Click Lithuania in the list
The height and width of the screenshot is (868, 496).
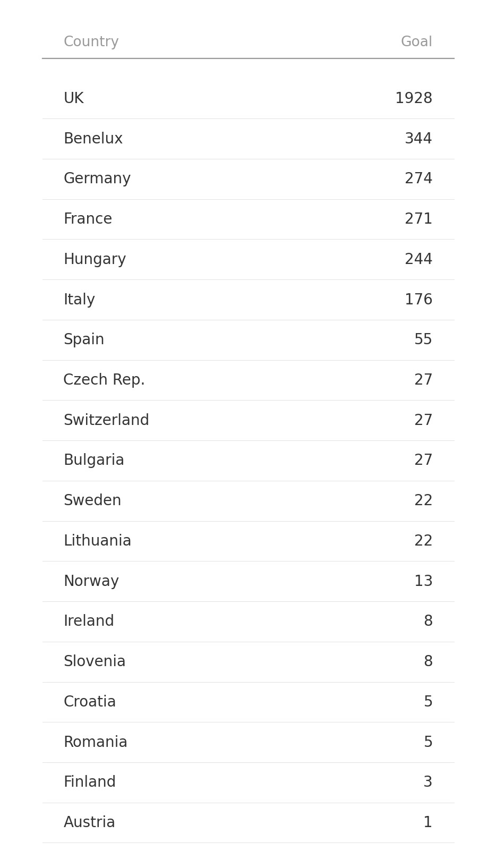(97, 541)
